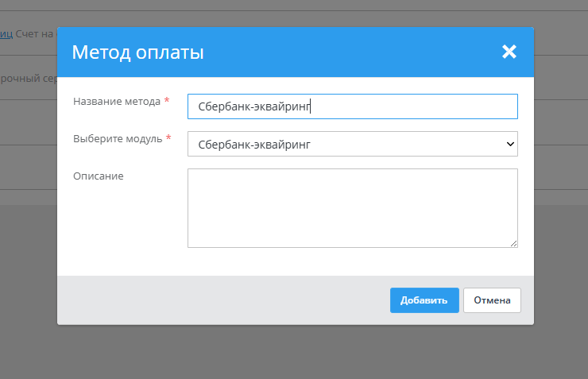This screenshot has width=588, height=379.
Task: Click the partially hidden underlined link behind dialog
Action: click(6, 33)
